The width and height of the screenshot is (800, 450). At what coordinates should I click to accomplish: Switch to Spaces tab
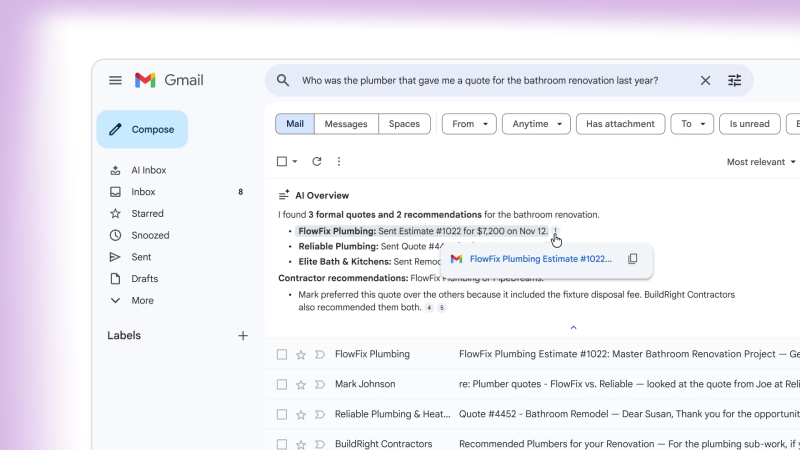coord(404,124)
